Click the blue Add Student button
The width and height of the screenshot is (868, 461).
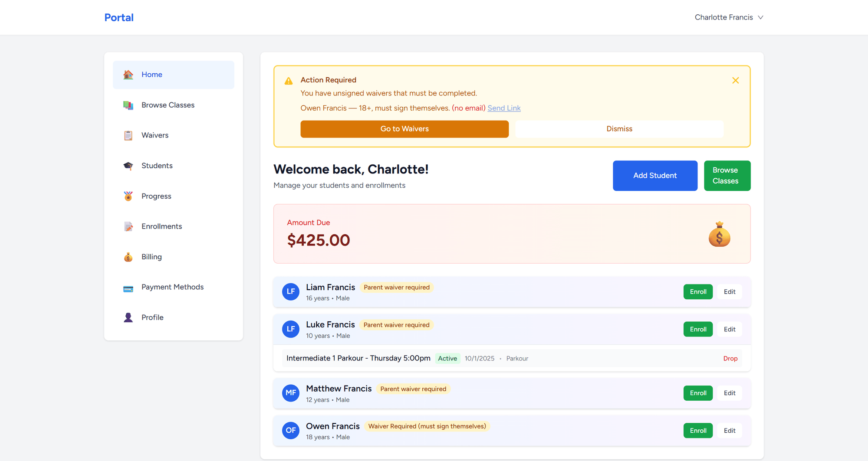coord(655,176)
